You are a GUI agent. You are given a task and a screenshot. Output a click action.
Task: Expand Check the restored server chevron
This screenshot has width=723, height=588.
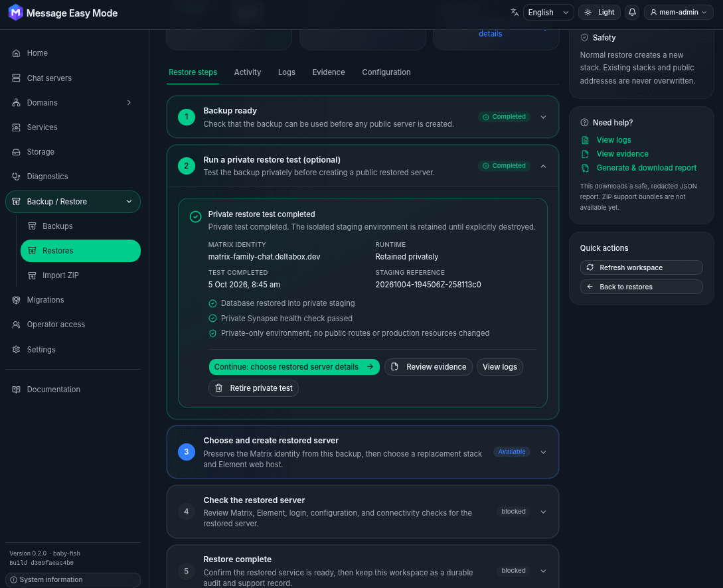click(x=543, y=512)
